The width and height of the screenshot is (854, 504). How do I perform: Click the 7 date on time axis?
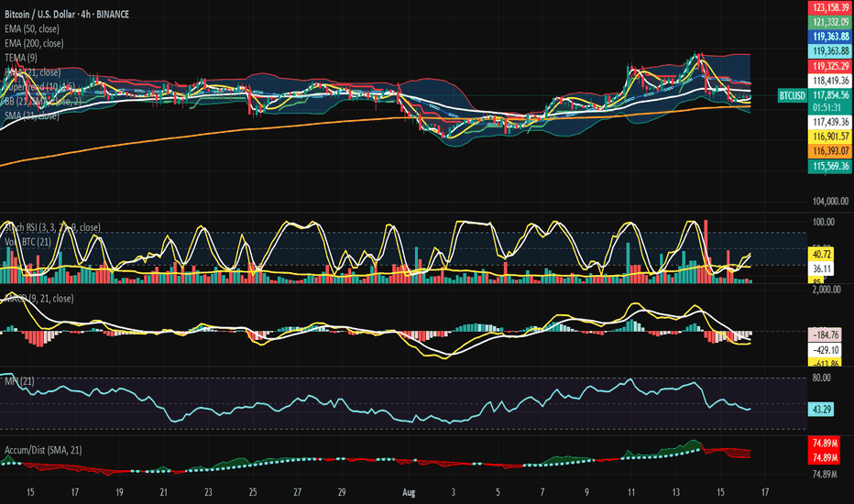coord(542,492)
